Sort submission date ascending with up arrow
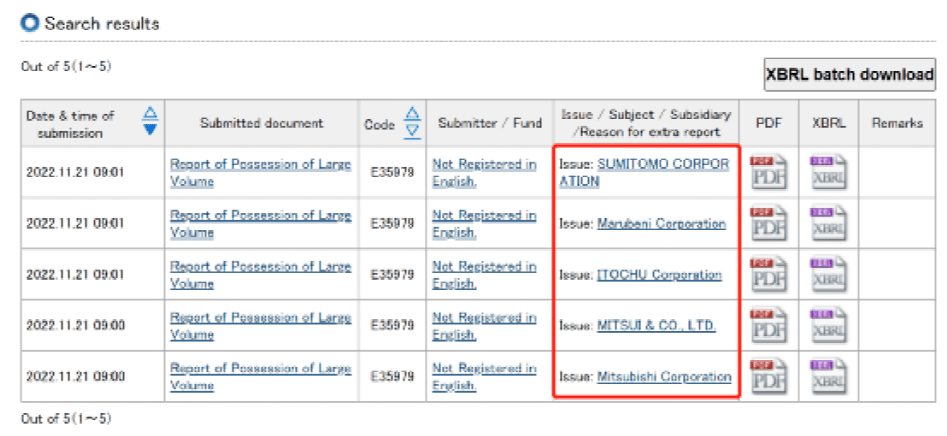Screen dimensions: 947x436 pyautogui.click(x=150, y=112)
